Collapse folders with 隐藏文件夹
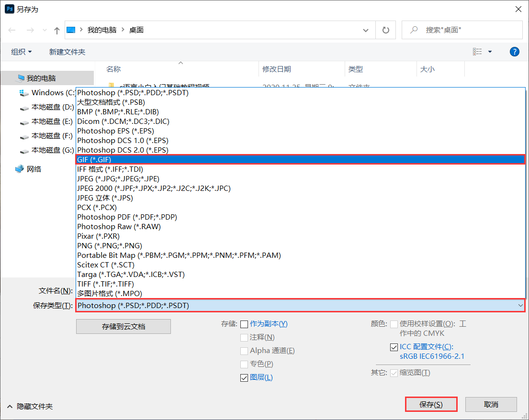Image resolution: width=529 pixels, height=420 pixels. point(30,407)
